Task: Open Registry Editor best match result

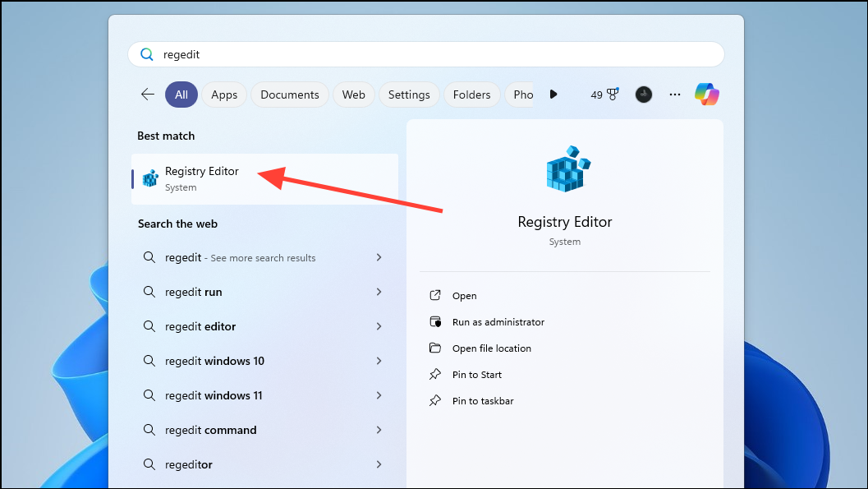Action: tap(264, 179)
